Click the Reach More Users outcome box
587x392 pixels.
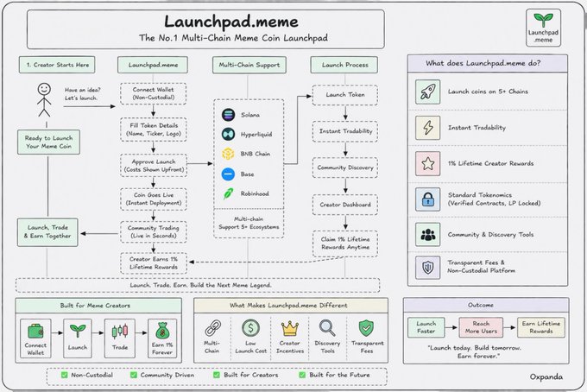pyautogui.click(x=481, y=327)
